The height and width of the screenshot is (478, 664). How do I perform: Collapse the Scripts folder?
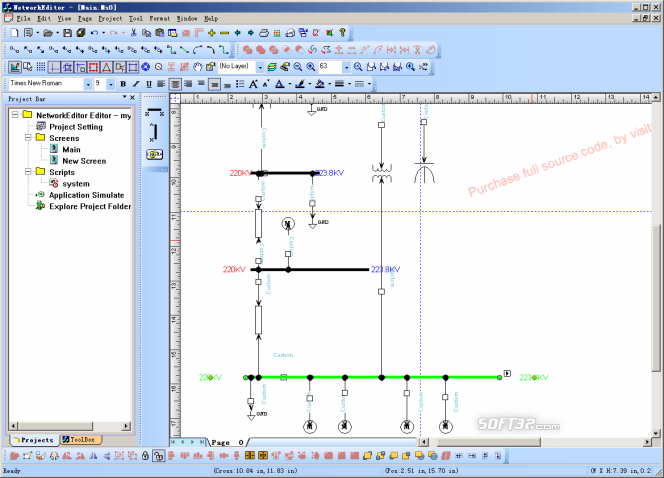(x=28, y=171)
